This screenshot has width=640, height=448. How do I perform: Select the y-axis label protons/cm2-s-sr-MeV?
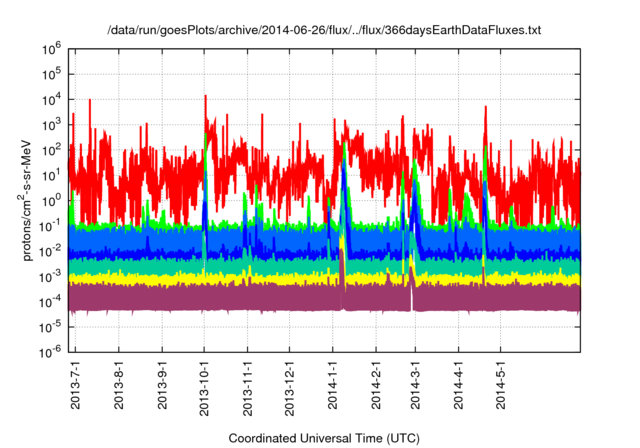(x=25, y=200)
